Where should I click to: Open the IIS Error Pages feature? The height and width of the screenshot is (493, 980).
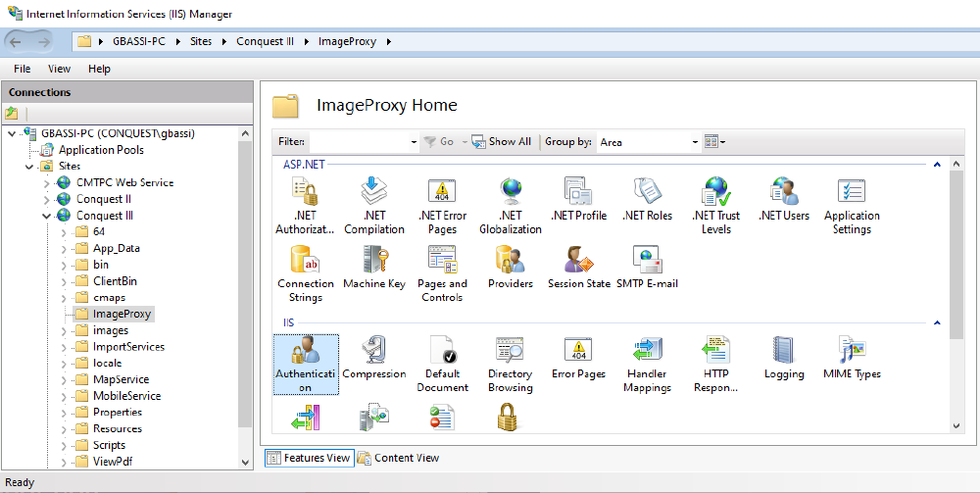[x=579, y=359]
